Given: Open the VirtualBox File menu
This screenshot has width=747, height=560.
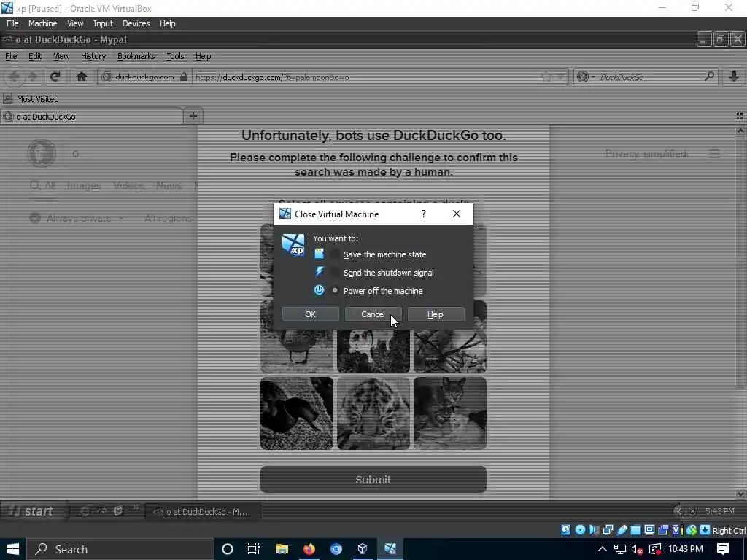Looking at the screenshot, I should [x=12, y=23].
